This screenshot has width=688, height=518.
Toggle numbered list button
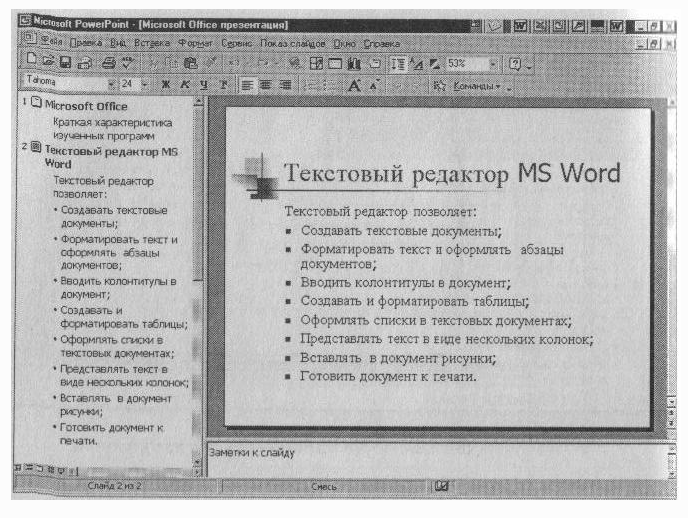(311, 85)
